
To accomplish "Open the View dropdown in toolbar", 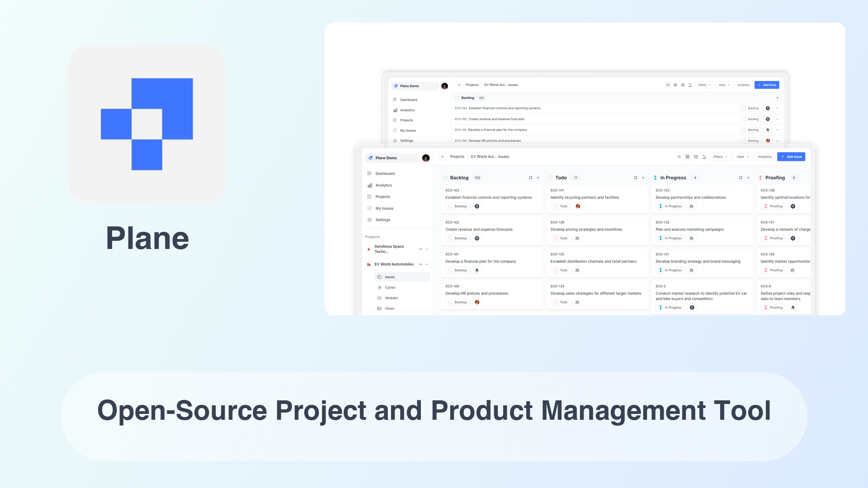I will click(x=741, y=157).
